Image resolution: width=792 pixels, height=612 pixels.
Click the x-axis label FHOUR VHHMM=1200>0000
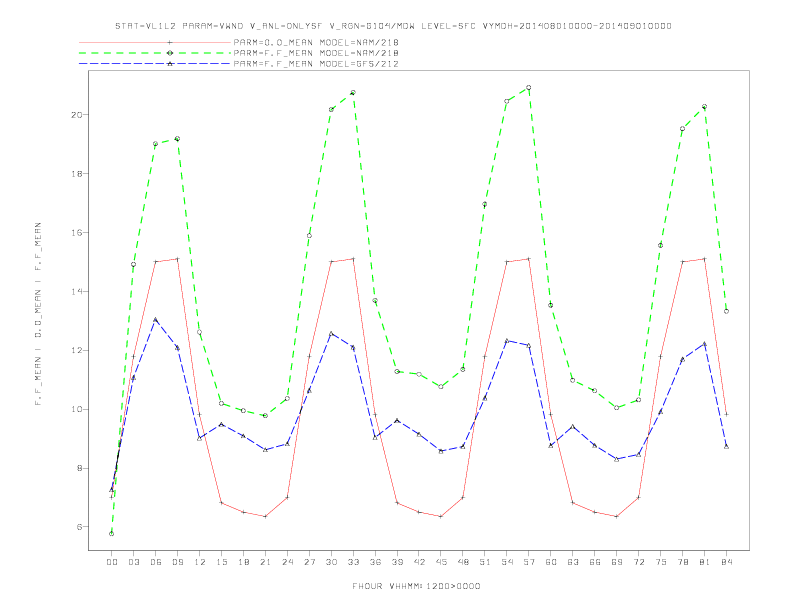(x=416, y=586)
